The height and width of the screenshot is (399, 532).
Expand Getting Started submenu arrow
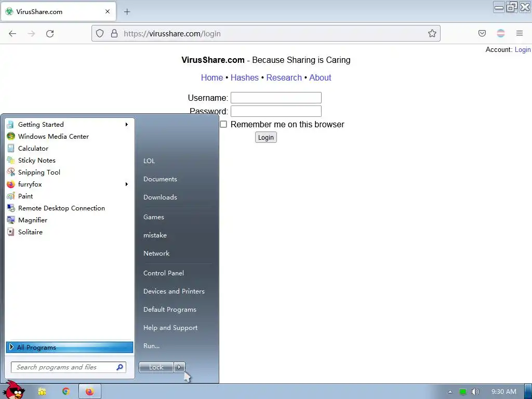pos(127,125)
